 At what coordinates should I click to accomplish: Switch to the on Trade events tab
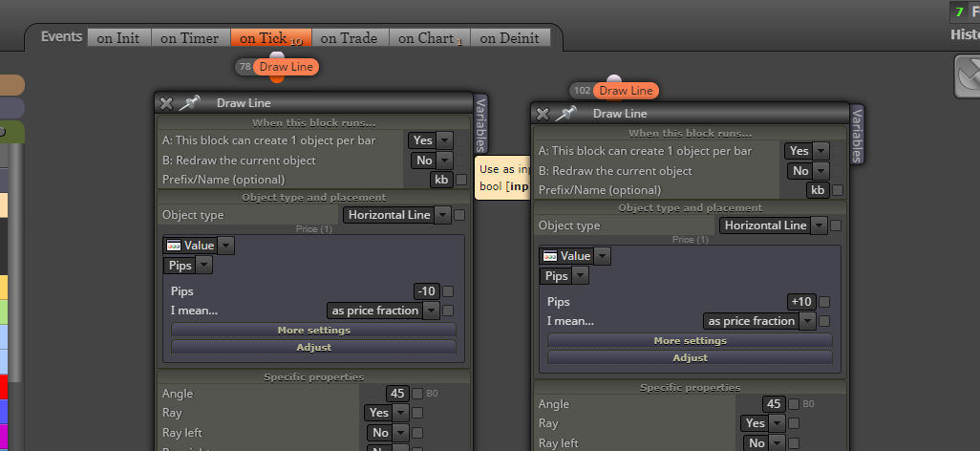350,38
